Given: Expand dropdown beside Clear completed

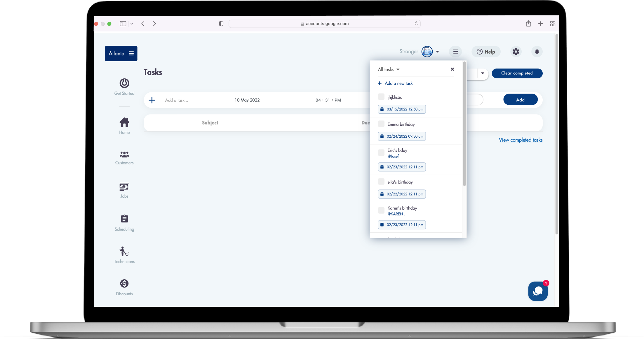Looking at the screenshot, I should (483, 73).
